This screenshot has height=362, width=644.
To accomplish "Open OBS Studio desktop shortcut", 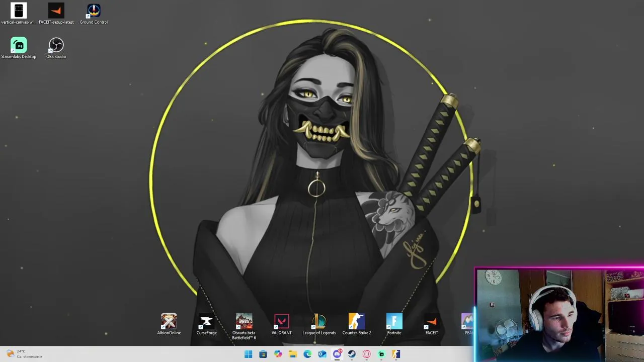I will 56,48.
